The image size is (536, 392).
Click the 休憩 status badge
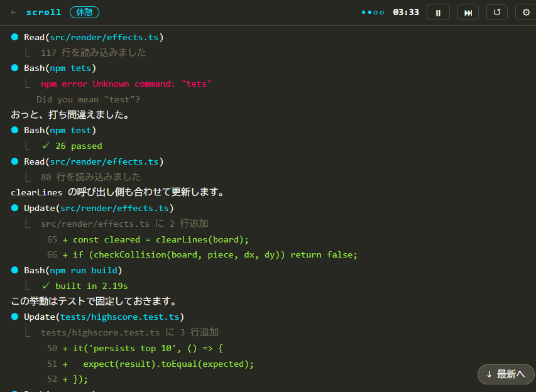84,13
